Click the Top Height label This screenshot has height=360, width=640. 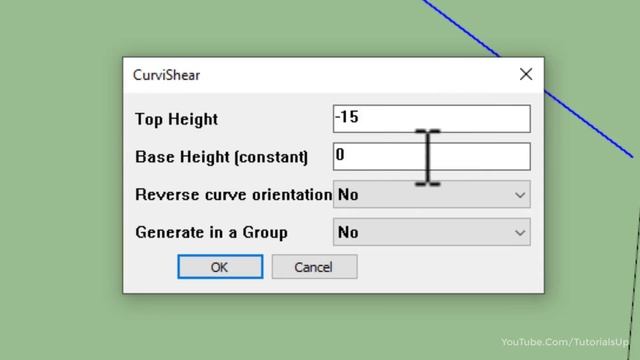click(176, 119)
